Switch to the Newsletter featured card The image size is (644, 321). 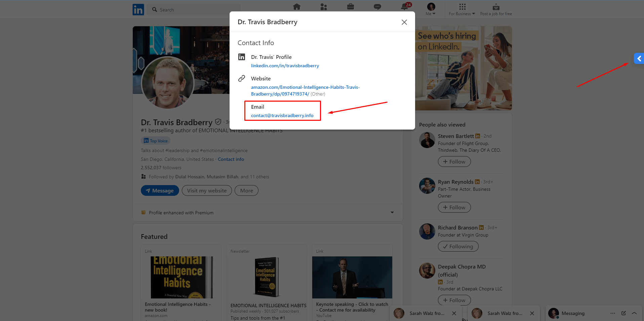coord(267,282)
